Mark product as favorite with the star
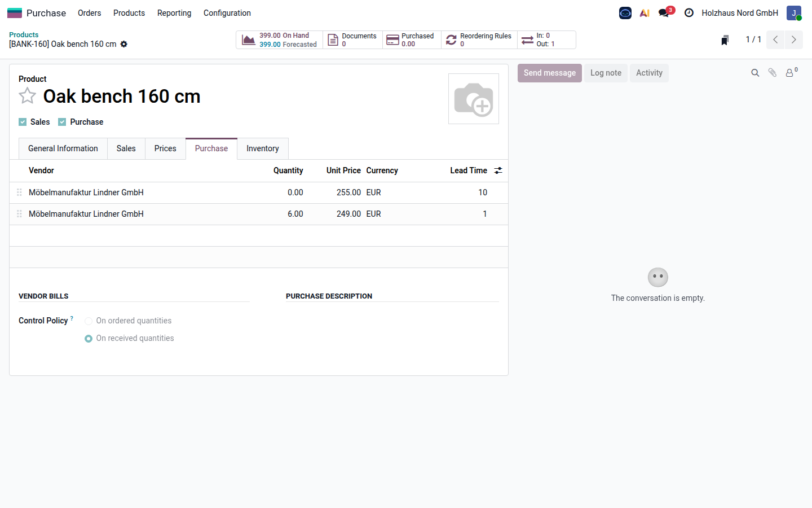This screenshot has width=812, height=508. [28, 96]
